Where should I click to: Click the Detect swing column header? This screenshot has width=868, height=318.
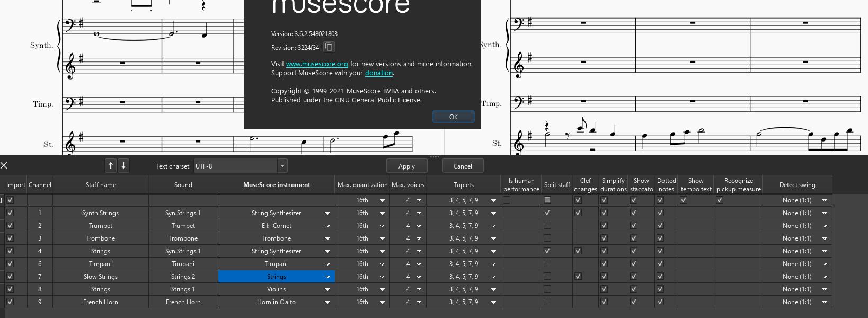(798, 185)
